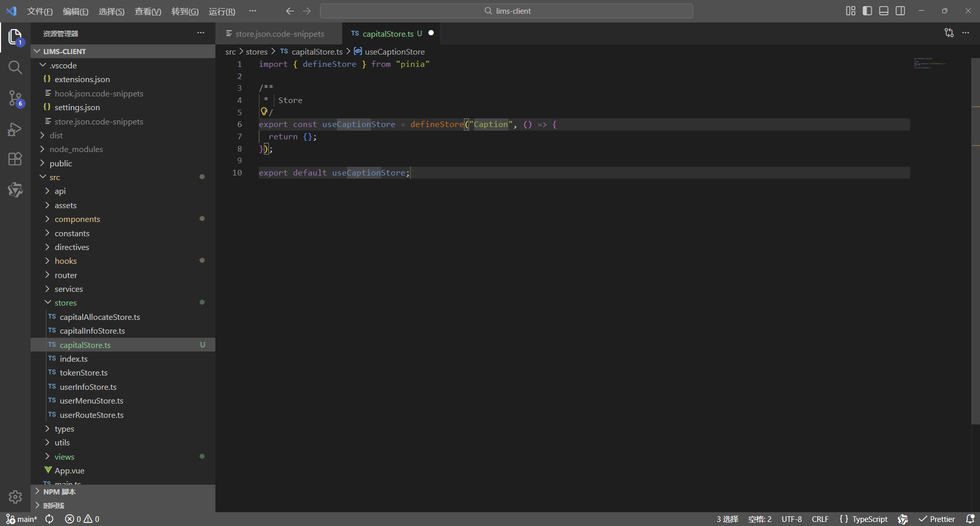This screenshot has height=526, width=980.
Task: Open the 运行(R) menu
Action: [222, 11]
